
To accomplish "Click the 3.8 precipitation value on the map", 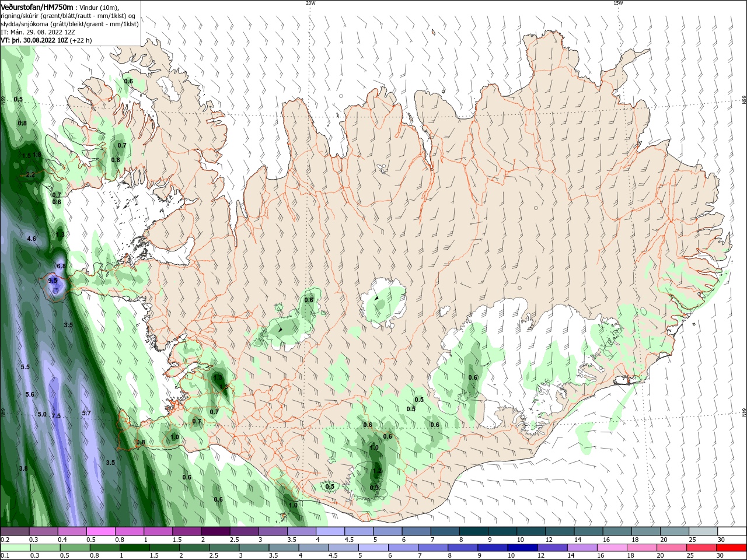I will tap(23, 468).
